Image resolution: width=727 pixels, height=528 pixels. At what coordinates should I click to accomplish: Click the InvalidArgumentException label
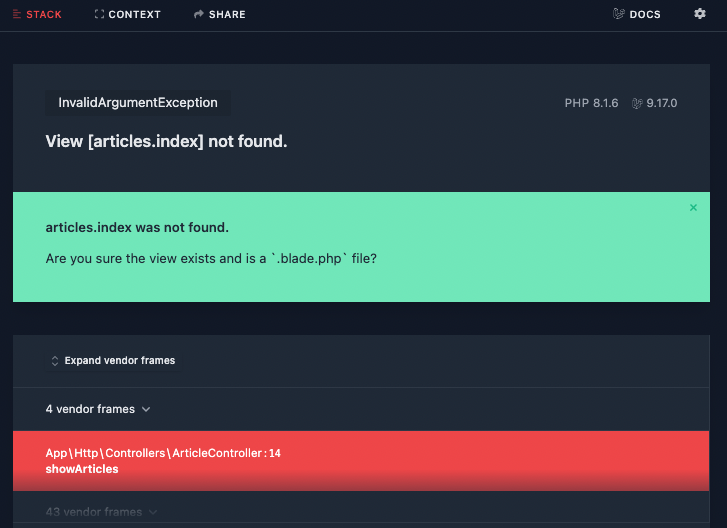tap(138, 102)
